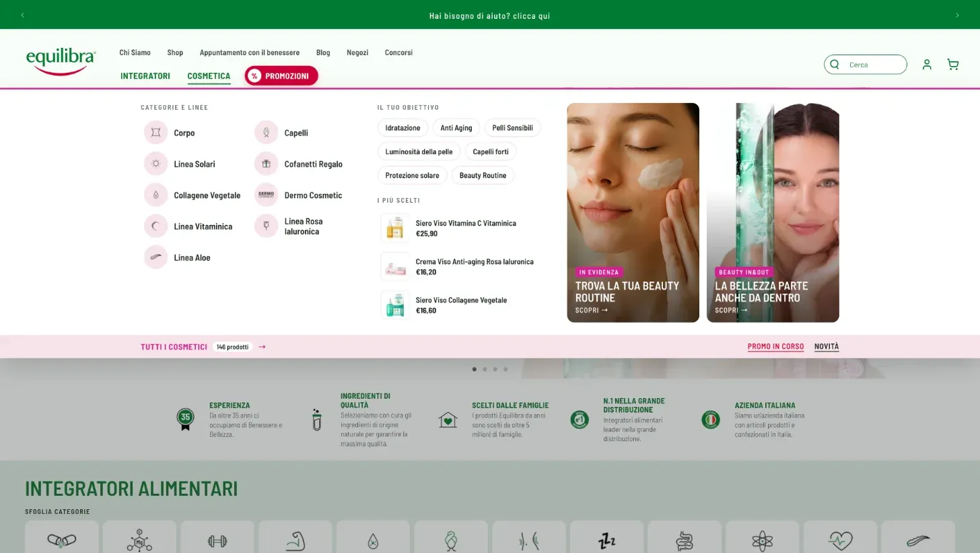Viewport: 980px width, 553px height.
Task: Select the Linea Rosa Ialuronica icon
Action: tap(266, 226)
